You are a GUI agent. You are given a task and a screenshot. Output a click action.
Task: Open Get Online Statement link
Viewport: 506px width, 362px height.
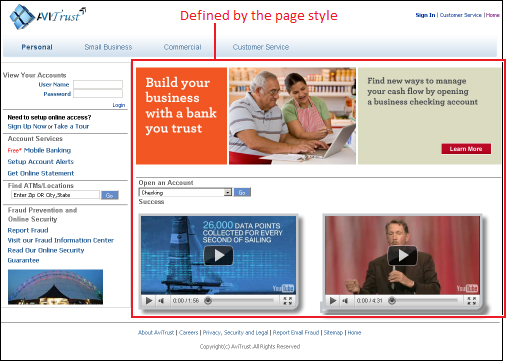pos(41,173)
